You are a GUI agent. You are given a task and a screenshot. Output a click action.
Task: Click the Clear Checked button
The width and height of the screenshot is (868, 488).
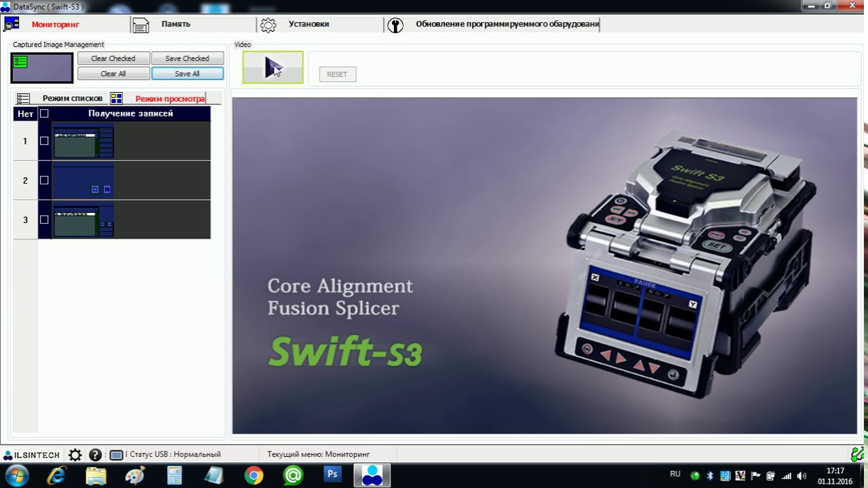113,58
